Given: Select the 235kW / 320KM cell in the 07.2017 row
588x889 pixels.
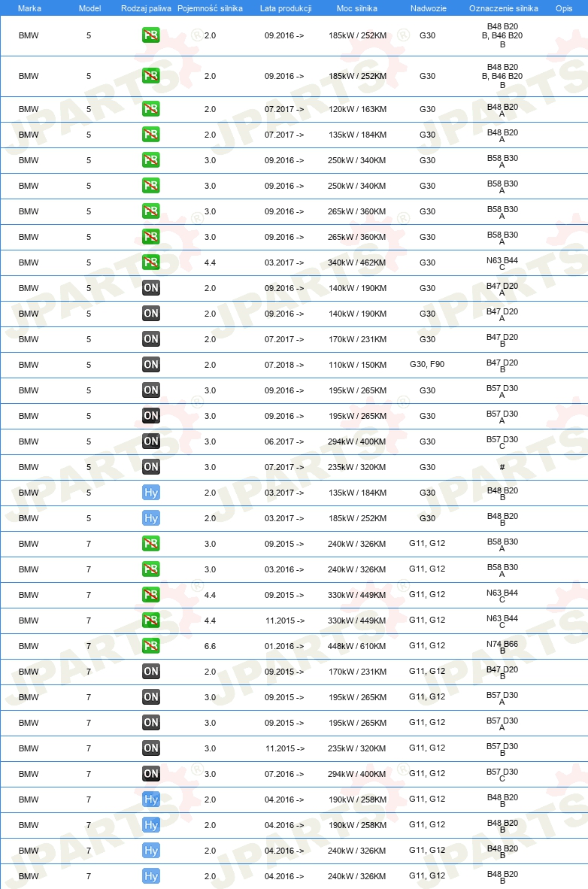Looking at the screenshot, I should point(356,467).
